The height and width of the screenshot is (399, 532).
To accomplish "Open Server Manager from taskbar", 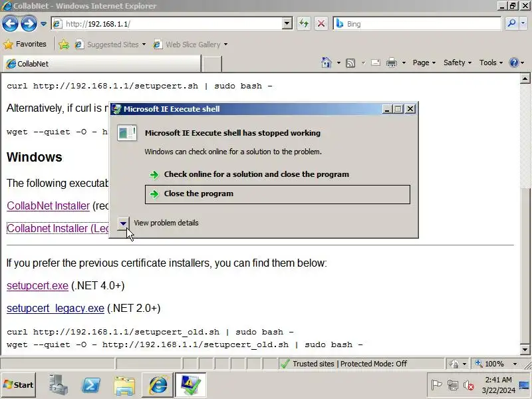I will [x=58, y=385].
